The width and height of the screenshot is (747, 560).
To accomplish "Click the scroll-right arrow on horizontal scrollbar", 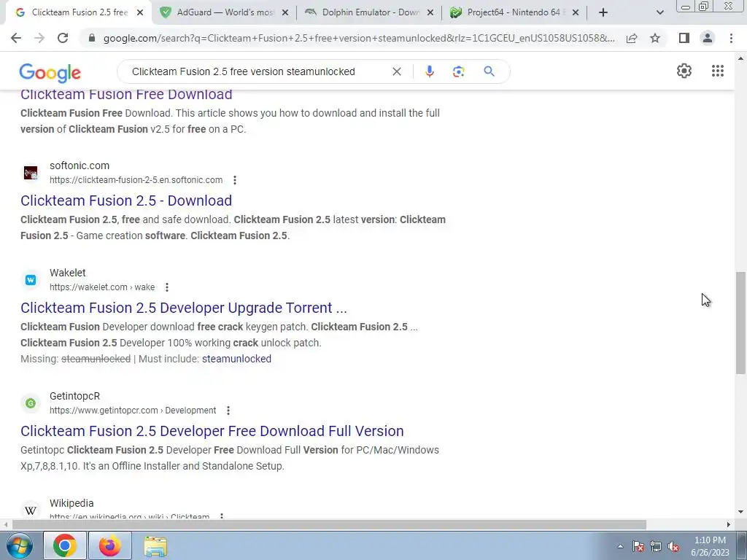I will pyautogui.click(x=729, y=524).
